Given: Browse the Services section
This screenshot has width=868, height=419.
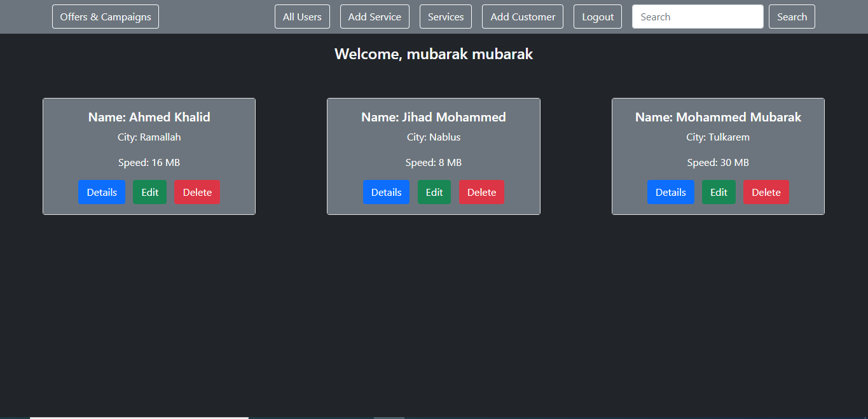Looking at the screenshot, I should pos(445,17).
